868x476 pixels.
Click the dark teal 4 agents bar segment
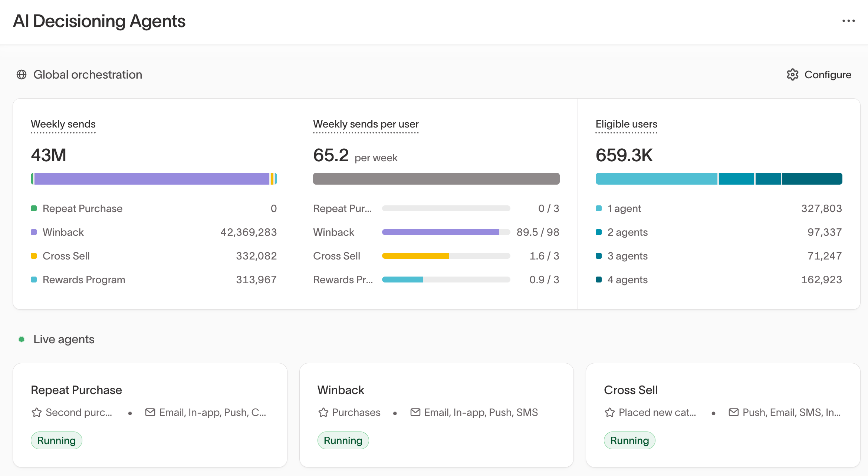point(812,179)
